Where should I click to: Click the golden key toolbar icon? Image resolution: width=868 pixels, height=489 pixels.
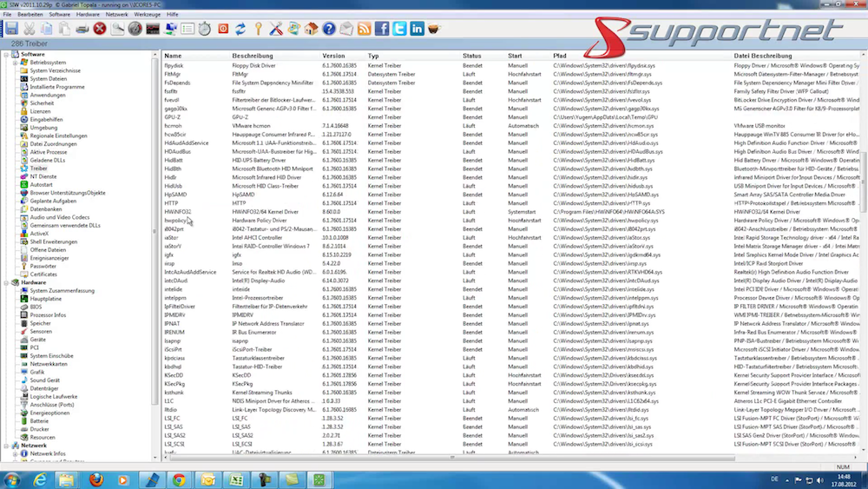point(258,29)
